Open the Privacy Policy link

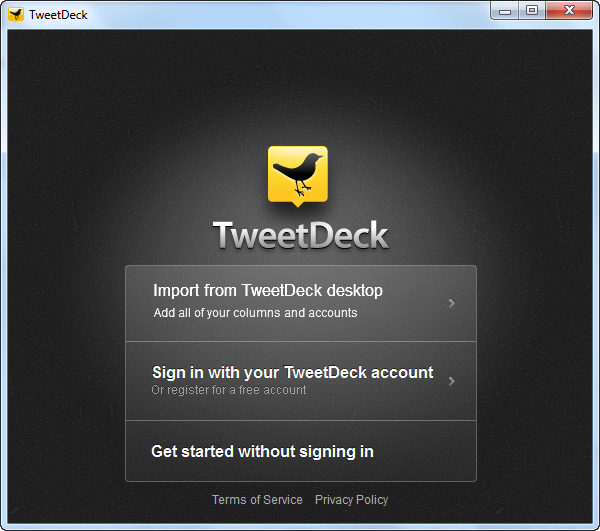pyautogui.click(x=351, y=500)
